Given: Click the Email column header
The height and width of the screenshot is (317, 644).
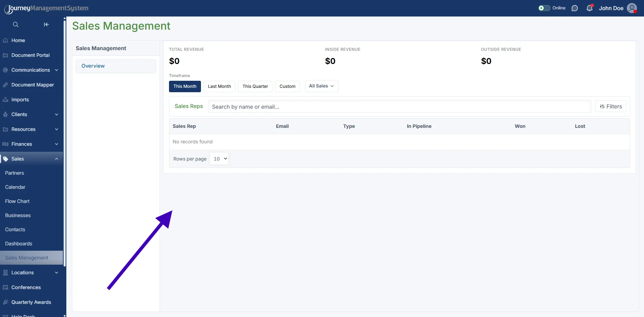Looking at the screenshot, I should click(x=282, y=126).
